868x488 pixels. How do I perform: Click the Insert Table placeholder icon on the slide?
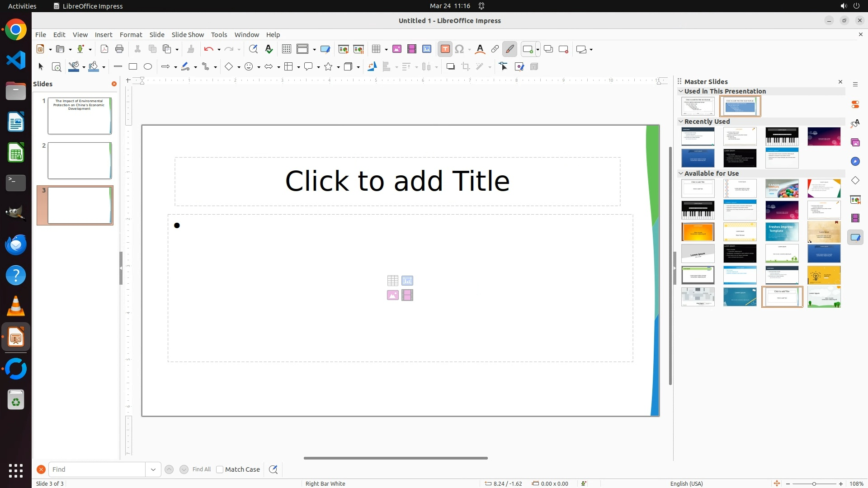coord(392,281)
